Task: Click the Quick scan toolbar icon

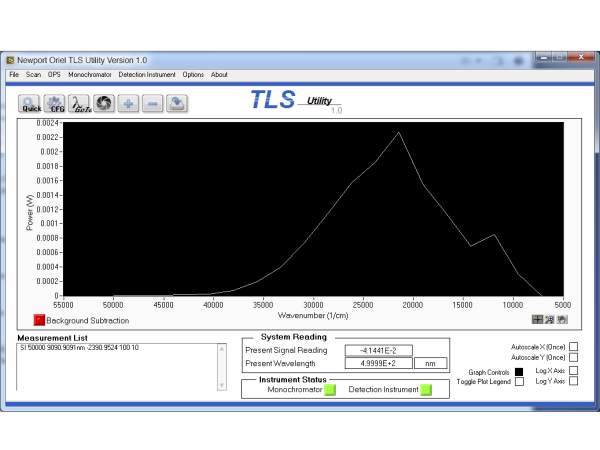Action: pyautogui.click(x=30, y=104)
